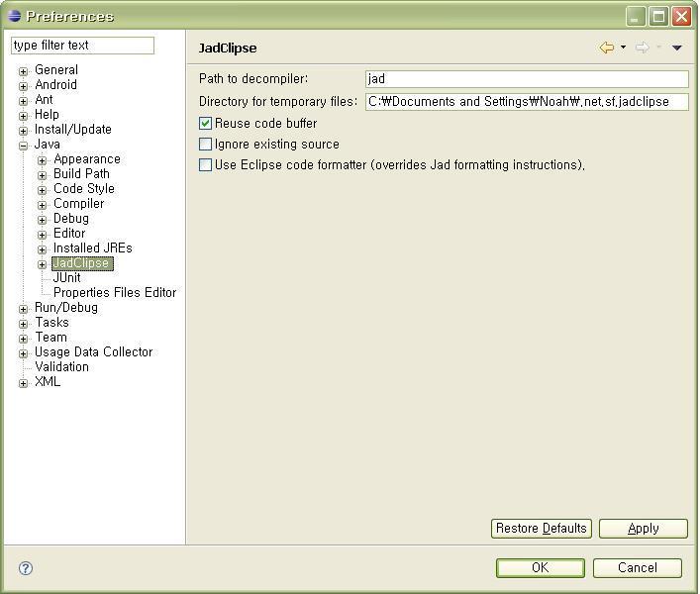
Task: Select Help preferences entry
Action: [x=47, y=114]
